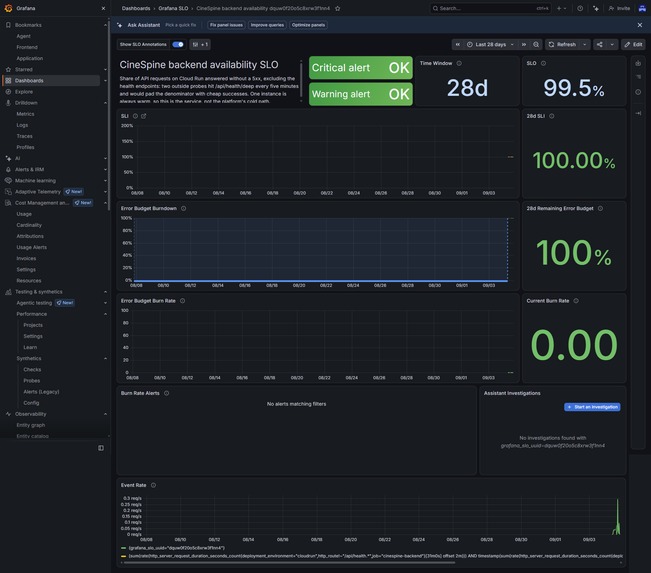This screenshot has height=573, width=651.
Task: Show info for Current Burn Rate panel
Action: pos(576,301)
